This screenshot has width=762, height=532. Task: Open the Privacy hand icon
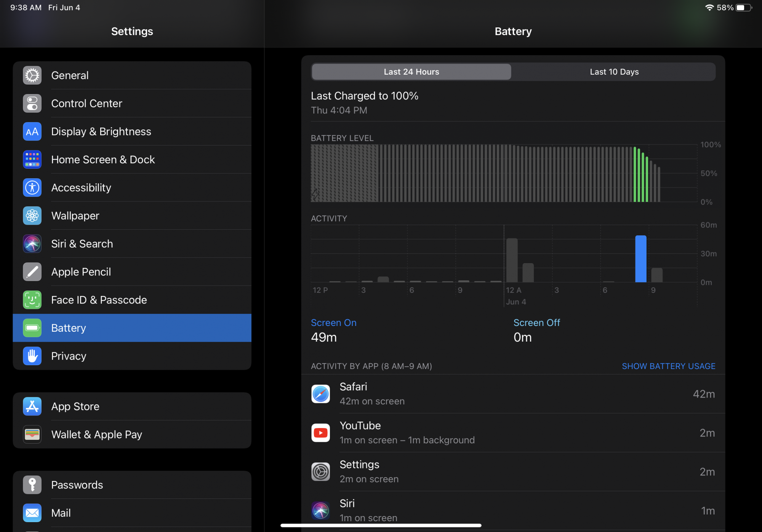[x=32, y=356]
